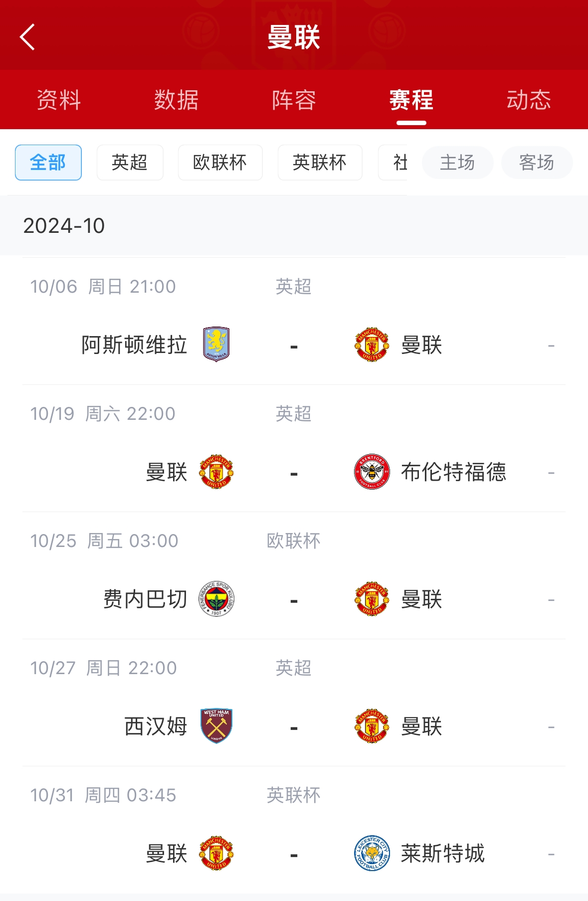588x901 pixels.
Task: Toggle the 主场 home filter
Action: [x=457, y=163]
